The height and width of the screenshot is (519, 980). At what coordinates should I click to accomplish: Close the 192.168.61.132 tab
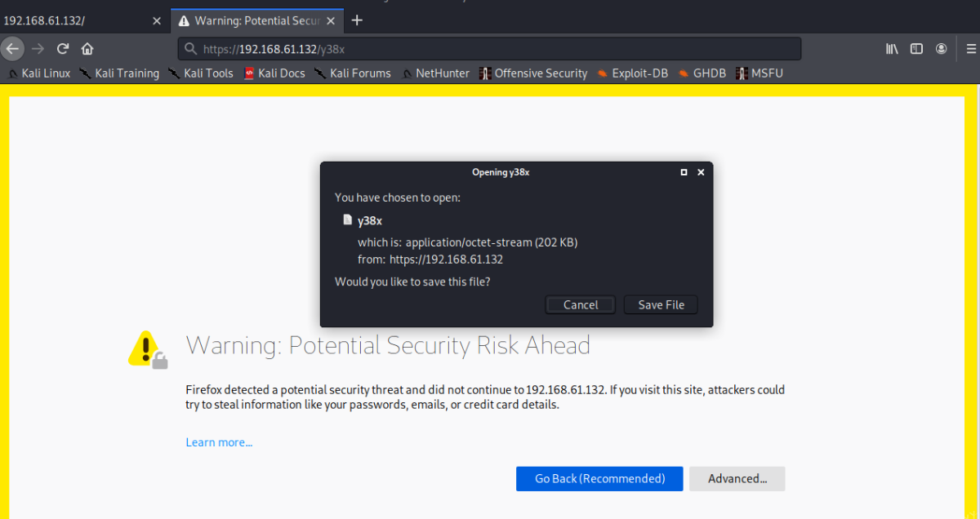(158, 20)
